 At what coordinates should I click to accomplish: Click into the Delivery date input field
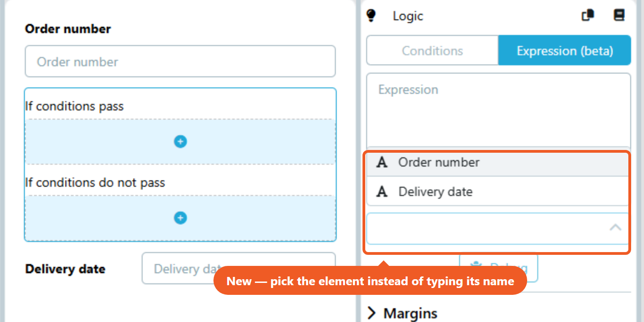(x=239, y=268)
